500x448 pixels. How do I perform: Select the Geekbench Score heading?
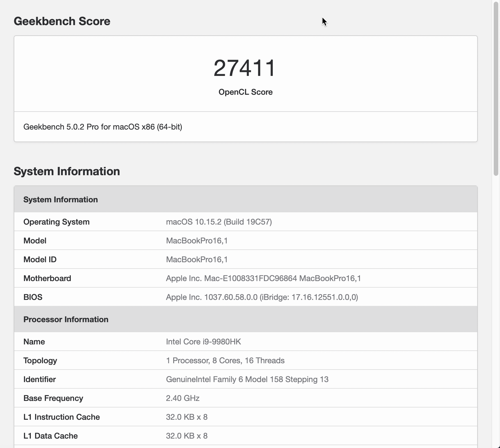coord(62,21)
